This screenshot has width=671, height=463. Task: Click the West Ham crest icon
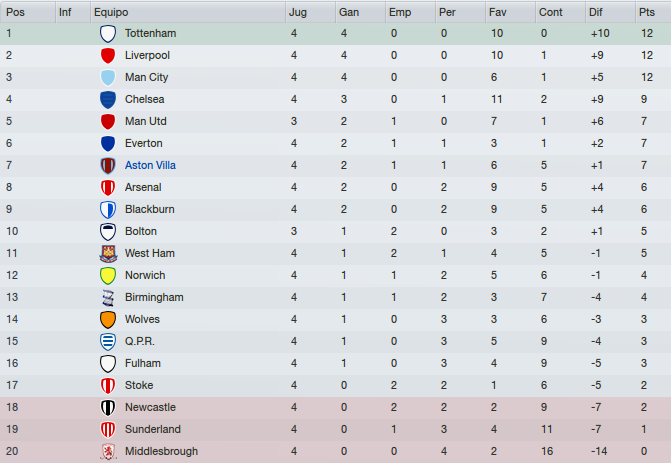tap(108, 253)
